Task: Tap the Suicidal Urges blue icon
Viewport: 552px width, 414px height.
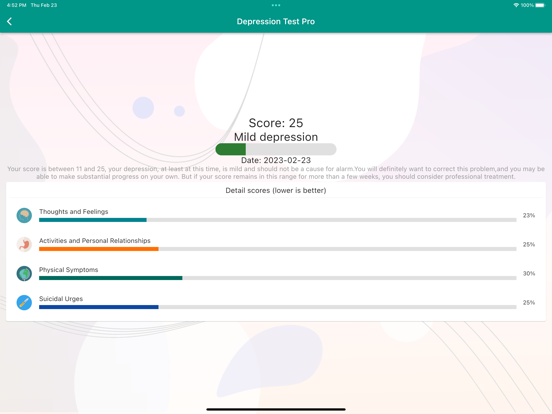Action: point(24,302)
